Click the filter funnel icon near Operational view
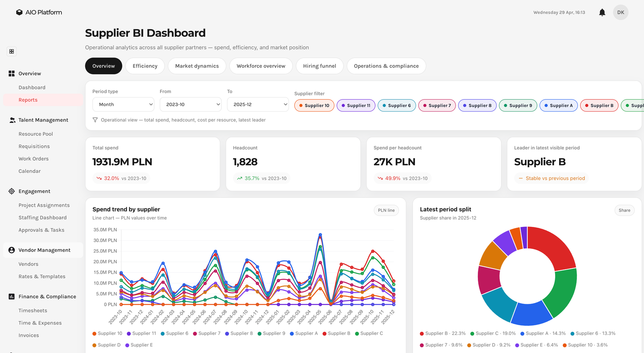 (95, 120)
